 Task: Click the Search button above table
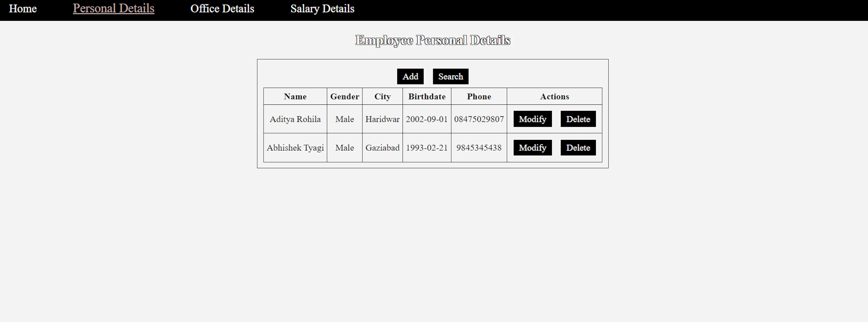tap(451, 76)
